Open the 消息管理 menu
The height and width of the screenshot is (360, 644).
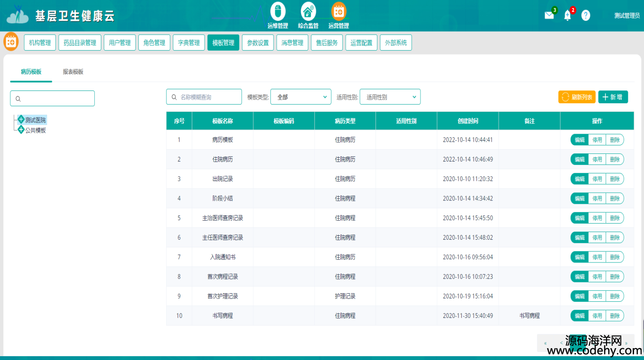pos(292,43)
